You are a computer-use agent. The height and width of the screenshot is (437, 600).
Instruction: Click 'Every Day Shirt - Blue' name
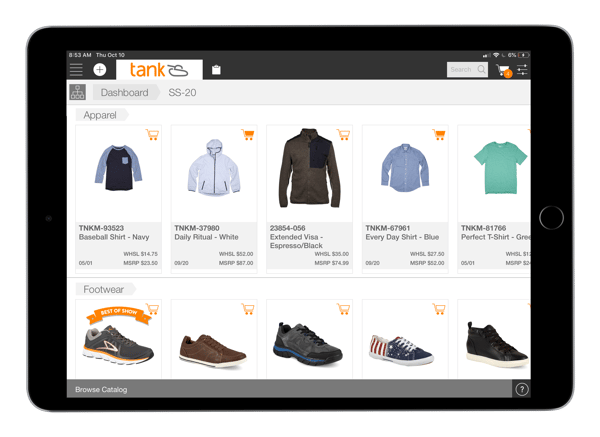[x=402, y=237]
